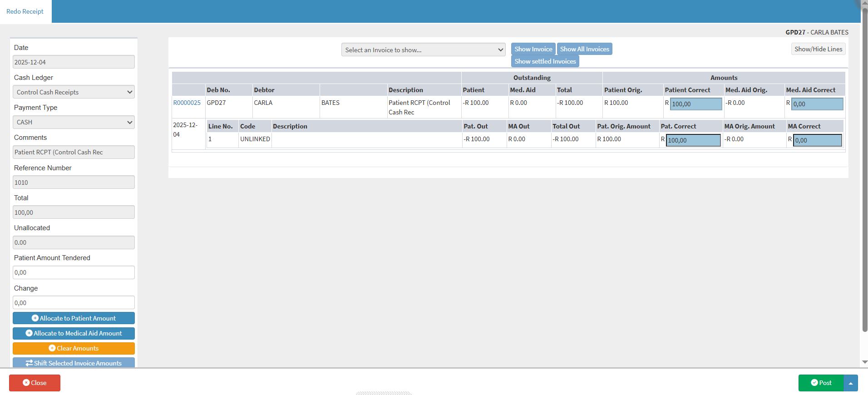Expand the Post button arrow menu
Viewport: 868px width, 395px height.
pyautogui.click(x=851, y=383)
